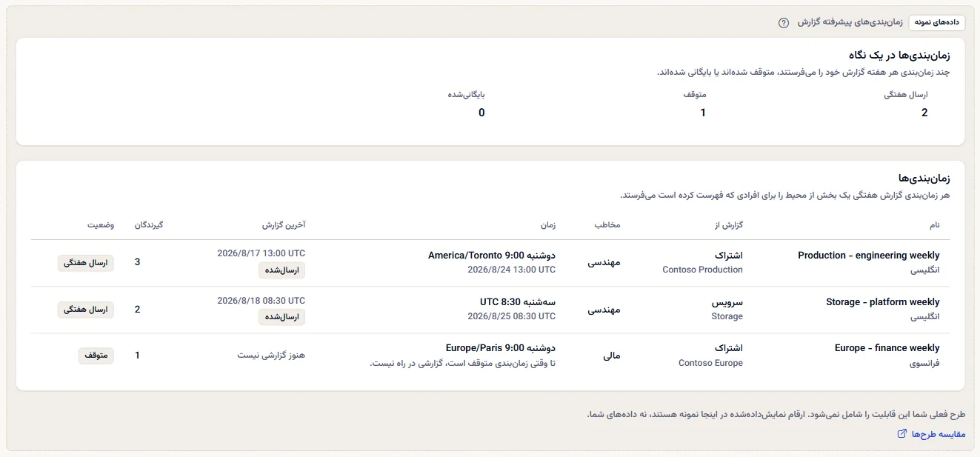Select the Europe - finance weekly schedule name

click(x=887, y=348)
